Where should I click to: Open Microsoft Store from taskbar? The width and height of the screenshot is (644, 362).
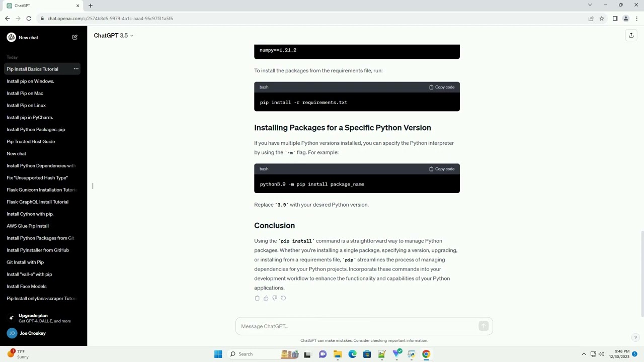click(x=367, y=354)
